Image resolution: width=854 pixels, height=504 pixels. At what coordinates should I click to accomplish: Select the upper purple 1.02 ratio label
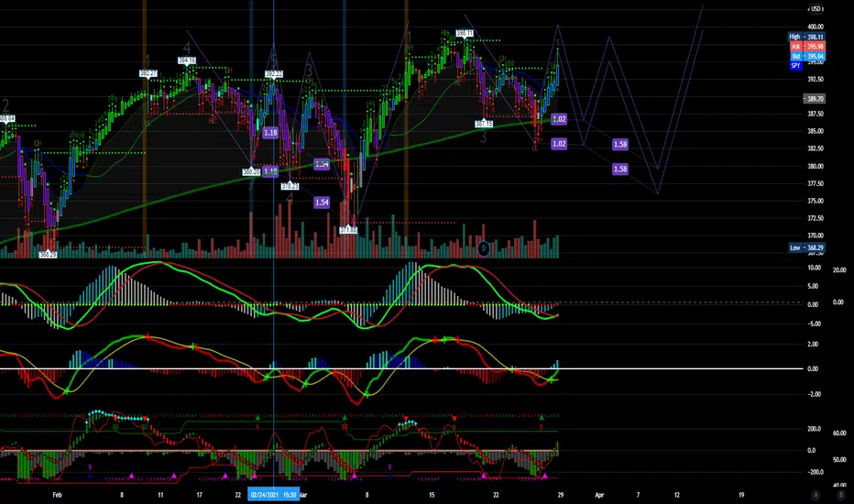pyautogui.click(x=559, y=119)
